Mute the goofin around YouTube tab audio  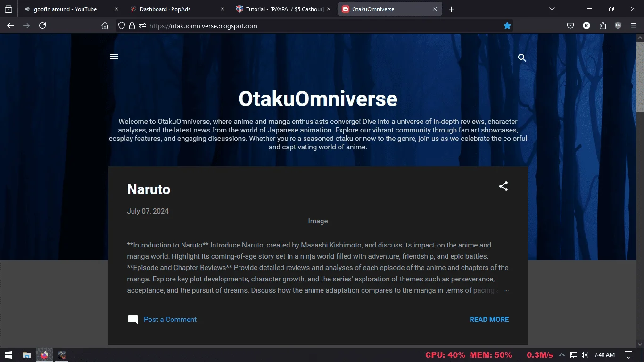[27, 9]
